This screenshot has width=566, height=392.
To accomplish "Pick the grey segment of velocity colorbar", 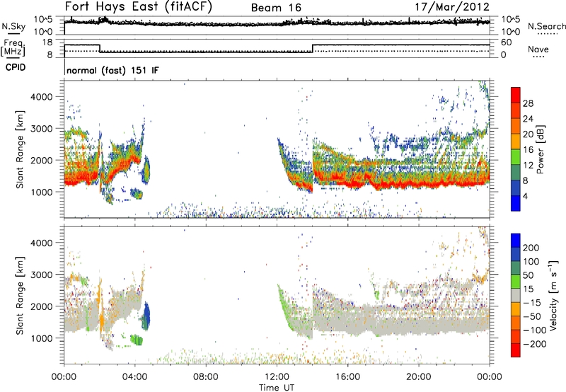I will coord(516,295).
